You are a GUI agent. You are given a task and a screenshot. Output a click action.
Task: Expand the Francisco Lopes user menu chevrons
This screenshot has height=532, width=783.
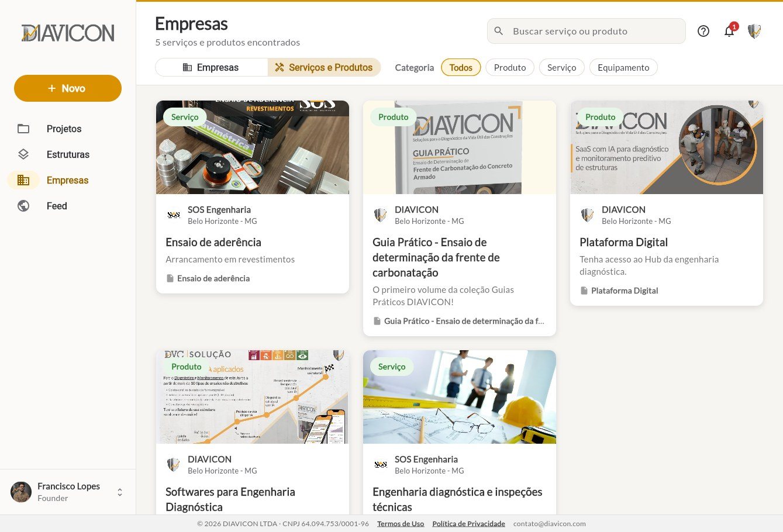tap(120, 492)
